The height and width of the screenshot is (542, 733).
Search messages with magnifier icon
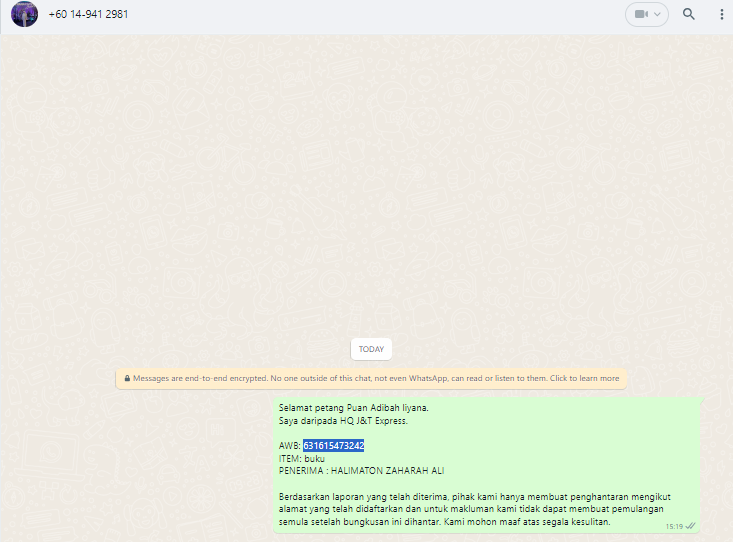point(689,14)
